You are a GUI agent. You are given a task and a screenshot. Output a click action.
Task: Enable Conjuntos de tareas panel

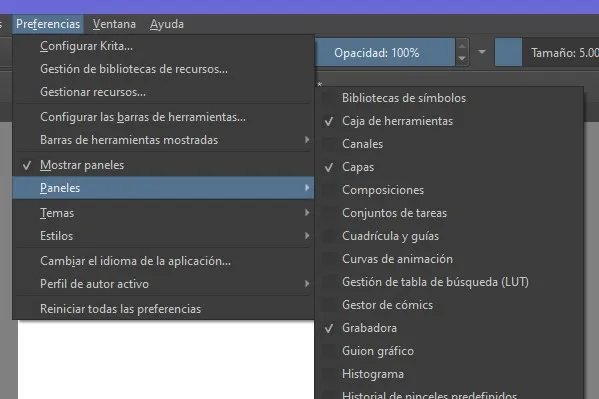coord(449,213)
